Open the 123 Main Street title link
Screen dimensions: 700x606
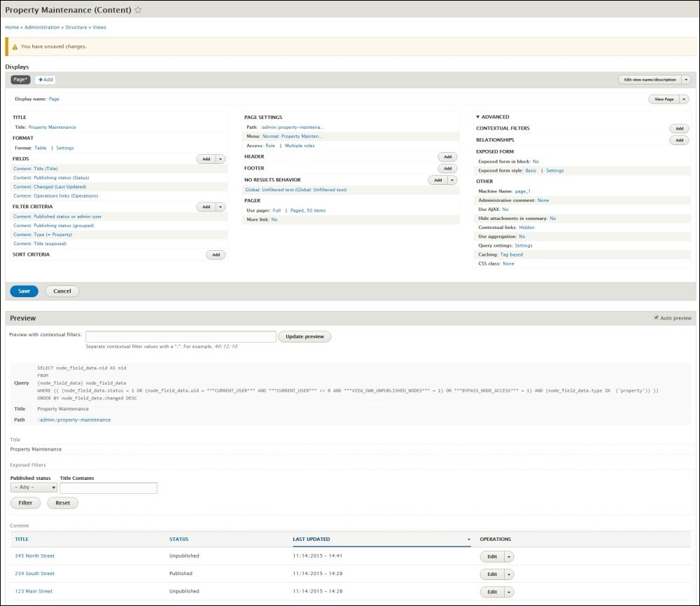pyautogui.click(x=34, y=591)
